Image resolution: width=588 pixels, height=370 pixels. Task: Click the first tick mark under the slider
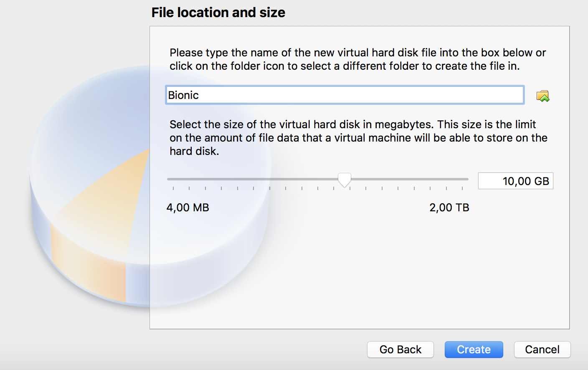point(173,188)
